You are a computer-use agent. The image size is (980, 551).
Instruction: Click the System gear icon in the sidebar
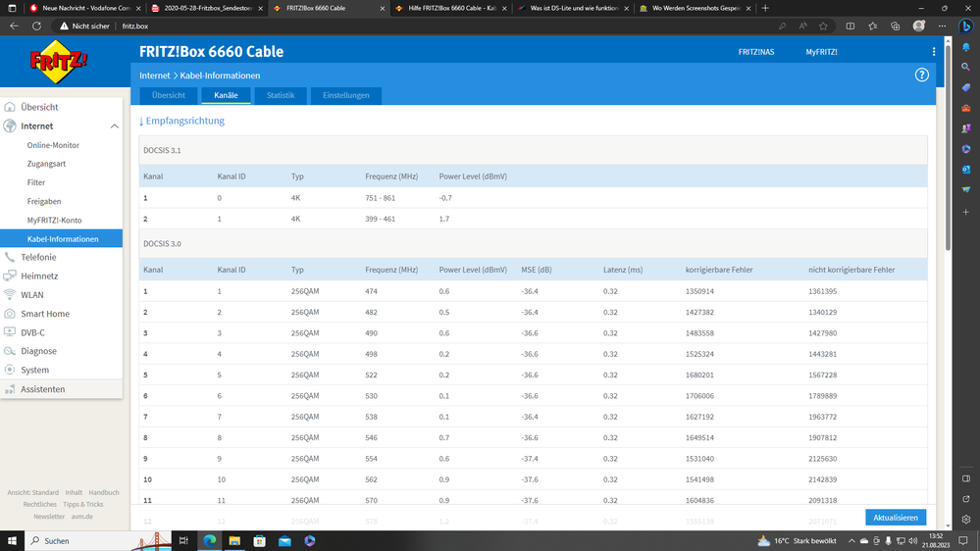coord(10,370)
